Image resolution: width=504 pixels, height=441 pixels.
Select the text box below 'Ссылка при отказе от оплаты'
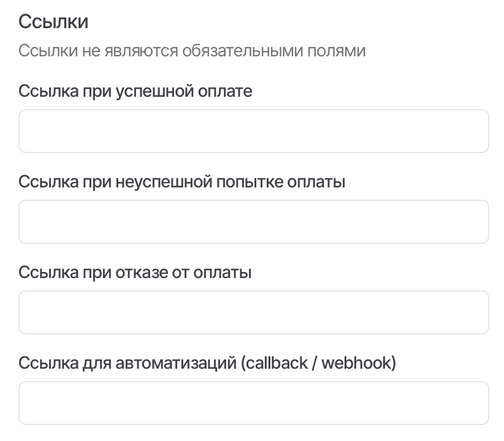[x=253, y=312]
